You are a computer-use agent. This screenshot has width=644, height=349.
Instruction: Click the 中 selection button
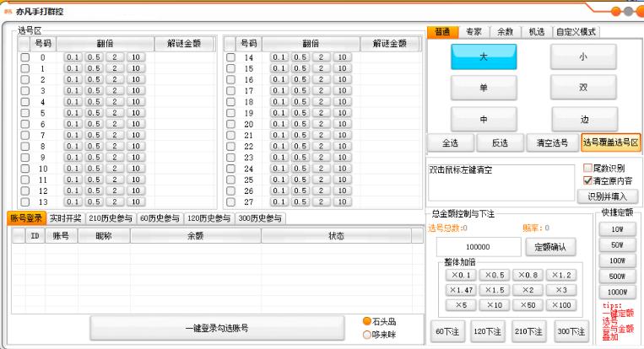pyautogui.click(x=484, y=120)
